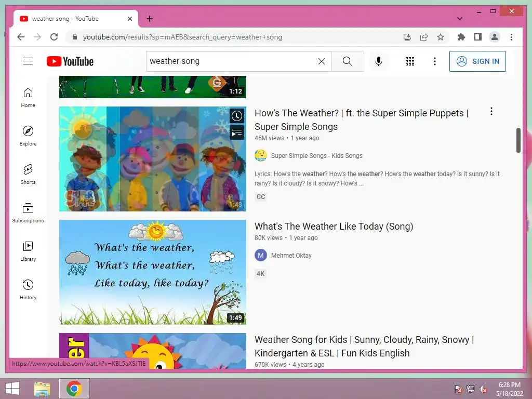Open action menu for How's The Weather video
The image size is (532, 399).
pyautogui.click(x=491, y=111)
